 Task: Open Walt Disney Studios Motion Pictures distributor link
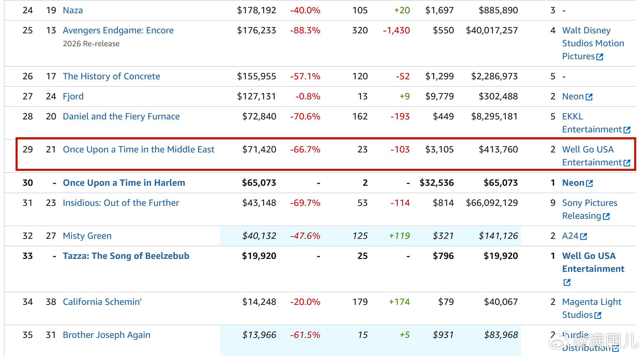pos(593,43)
